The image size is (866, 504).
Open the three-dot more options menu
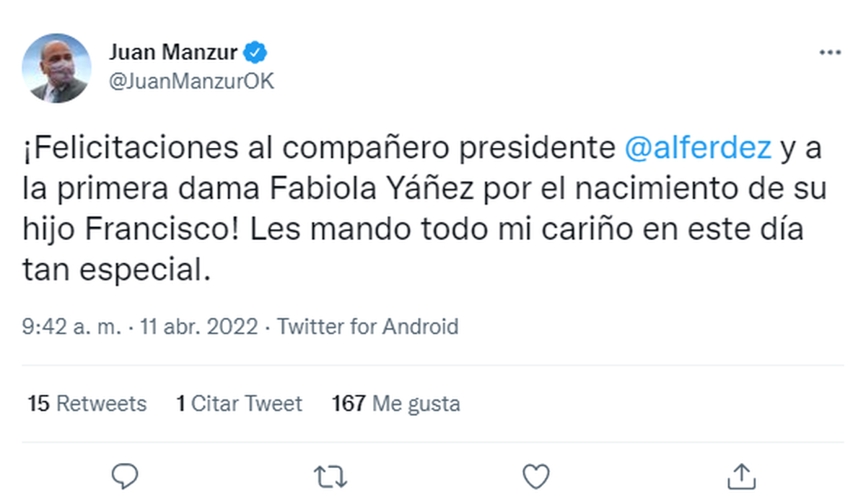click(x=829, y=53)
